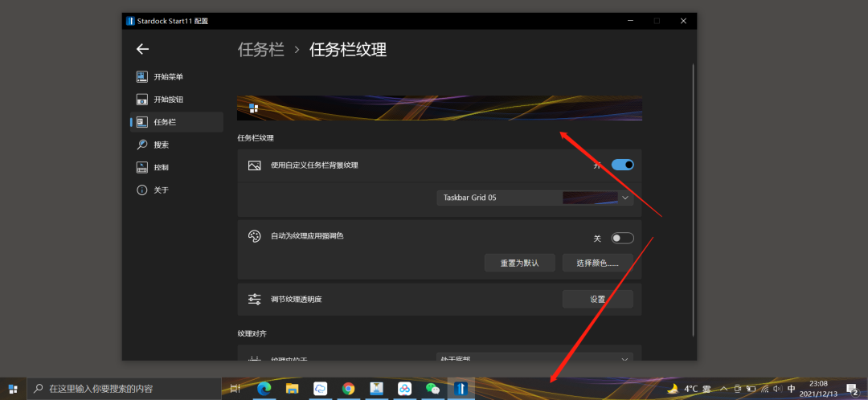Click the Stardock Start11 title bar icon
Viewport: 868px width, 400px height.
click(130, 21)
